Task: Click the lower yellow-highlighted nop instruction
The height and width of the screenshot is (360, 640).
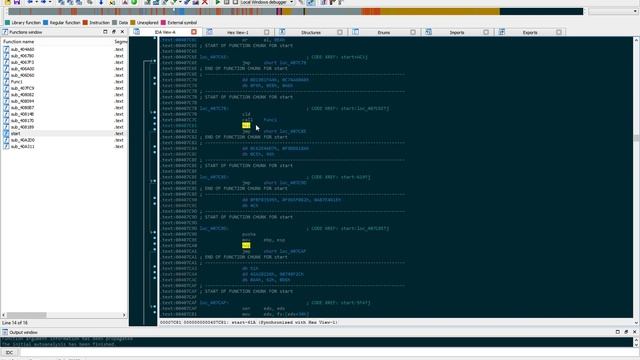Action: click(x=246, y=246)
